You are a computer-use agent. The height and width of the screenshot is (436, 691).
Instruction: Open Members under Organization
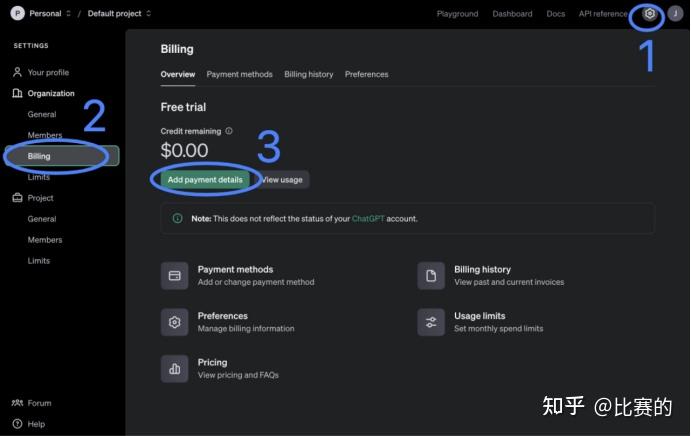45,135
